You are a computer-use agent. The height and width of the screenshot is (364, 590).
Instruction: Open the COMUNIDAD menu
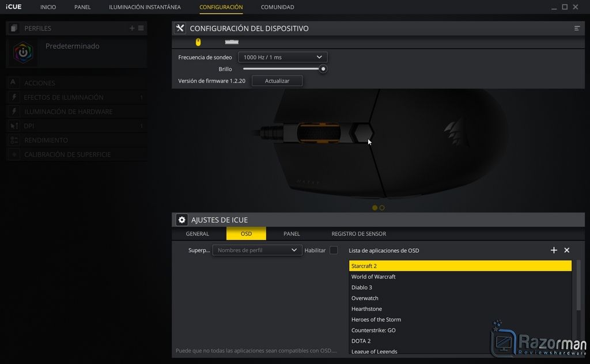tap(277, 7)
